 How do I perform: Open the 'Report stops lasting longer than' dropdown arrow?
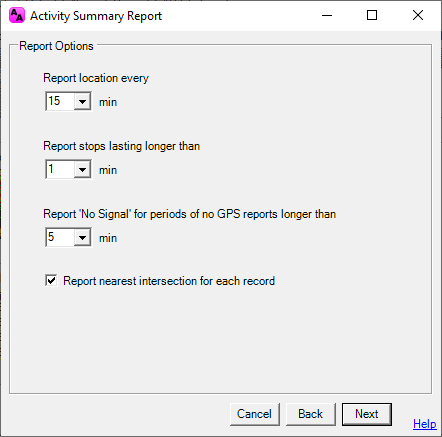[82, 170]
